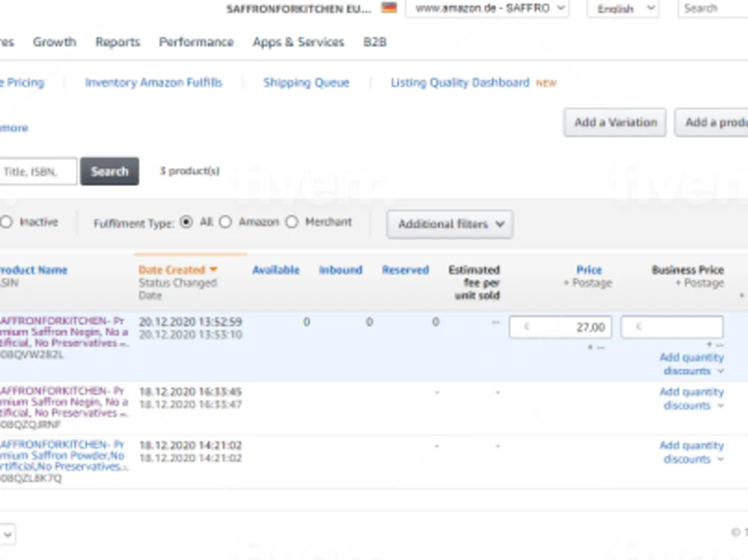The image size is (748, 560).
Task: Expand Add quantity discounts for 16:33:45 row
Action: [x=691, y=399]
